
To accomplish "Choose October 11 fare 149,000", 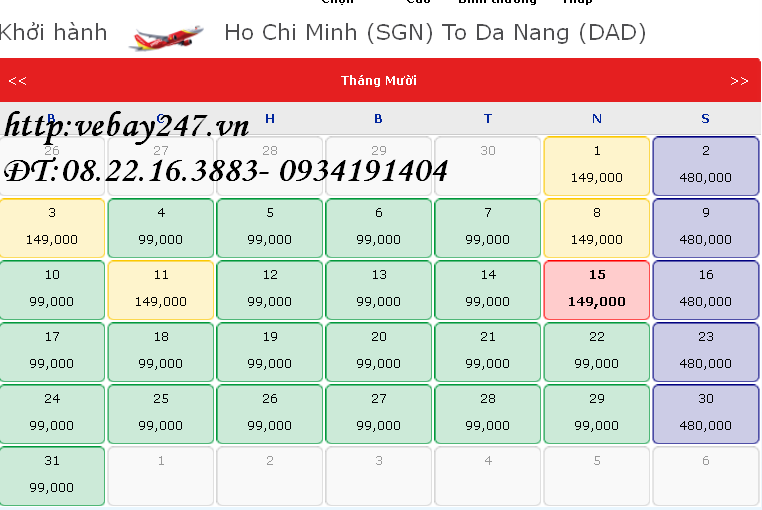I will (x=161, y=289).
